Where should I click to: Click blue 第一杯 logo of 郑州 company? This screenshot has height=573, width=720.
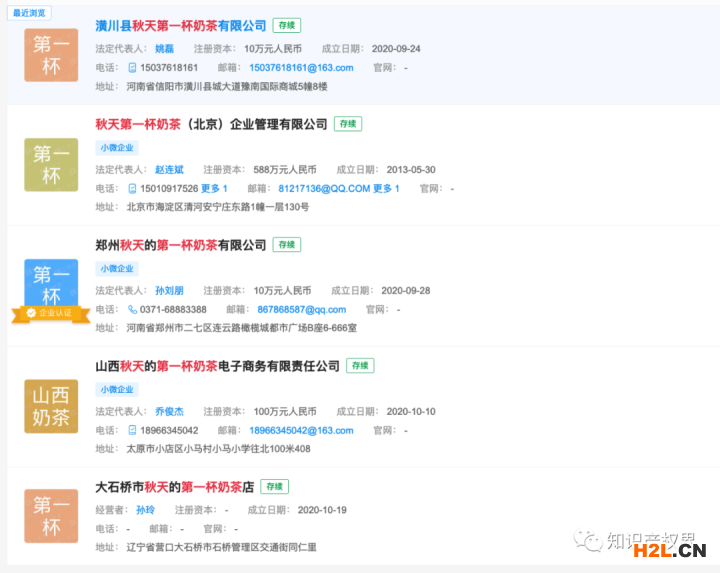[x=51, y=283]
